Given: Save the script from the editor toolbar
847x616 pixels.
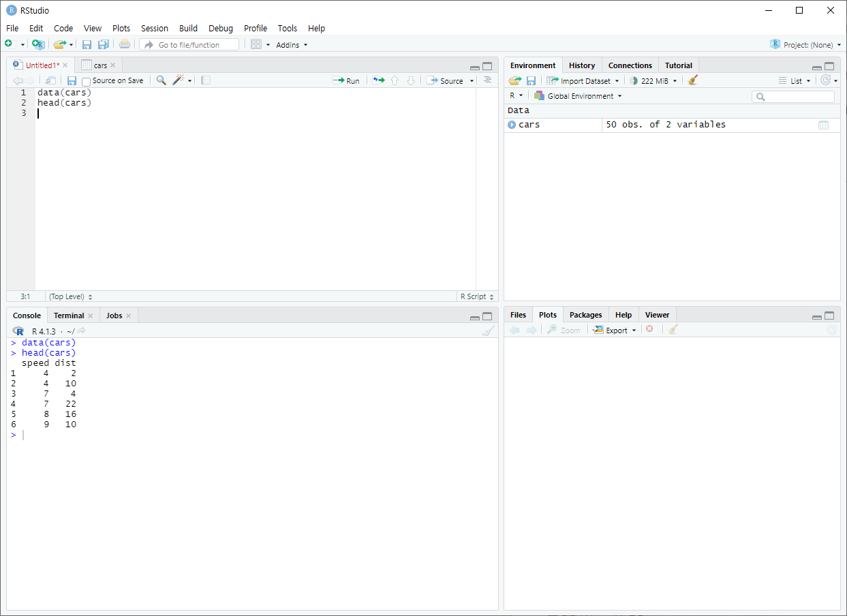Looking at the screenshot, I should pos(72,80).
